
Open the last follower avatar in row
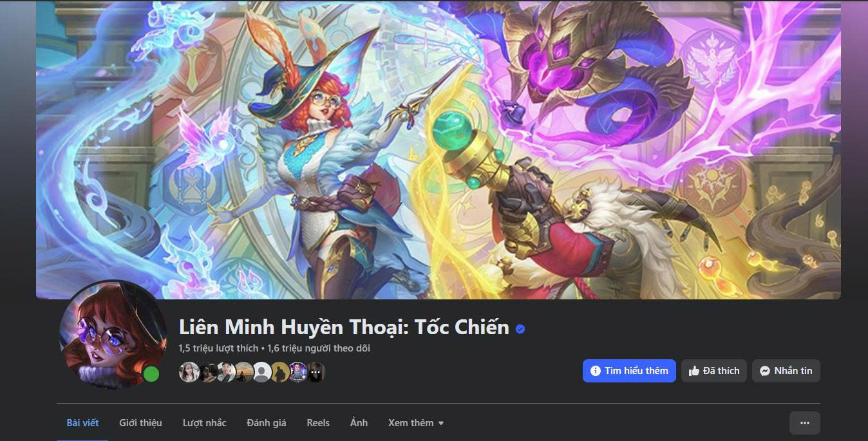pos(316,372)
